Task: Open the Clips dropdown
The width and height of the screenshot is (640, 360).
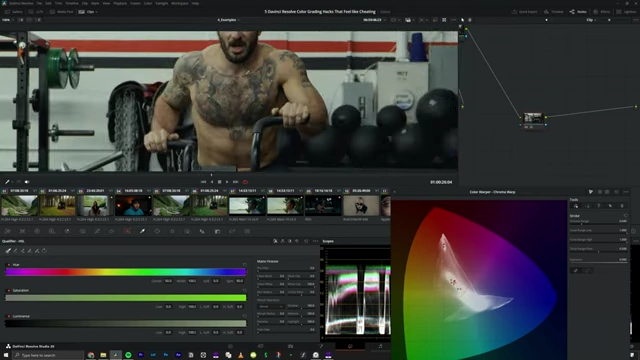Action: [x=88, y=12]
